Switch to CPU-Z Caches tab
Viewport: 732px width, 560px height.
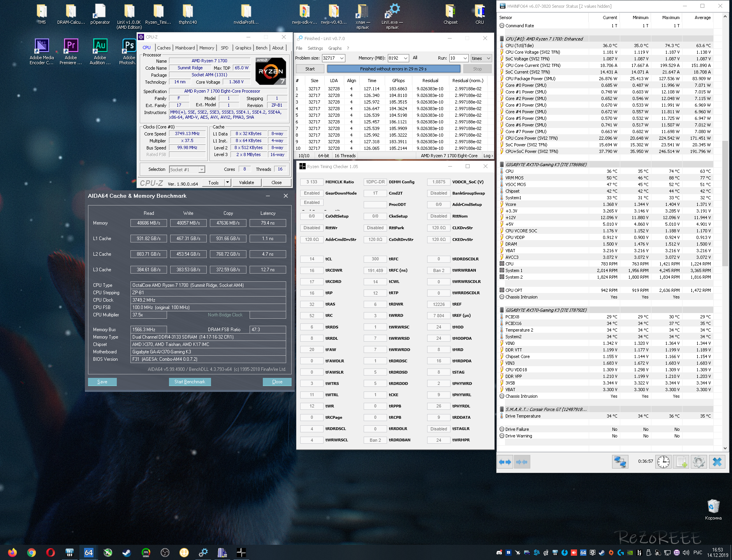click(164, 48)
